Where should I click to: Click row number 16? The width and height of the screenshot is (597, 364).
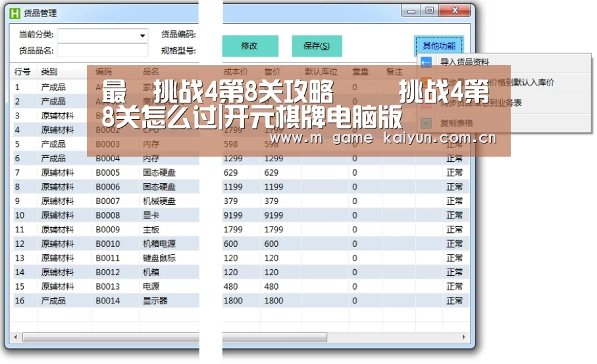tap(20, 301)
